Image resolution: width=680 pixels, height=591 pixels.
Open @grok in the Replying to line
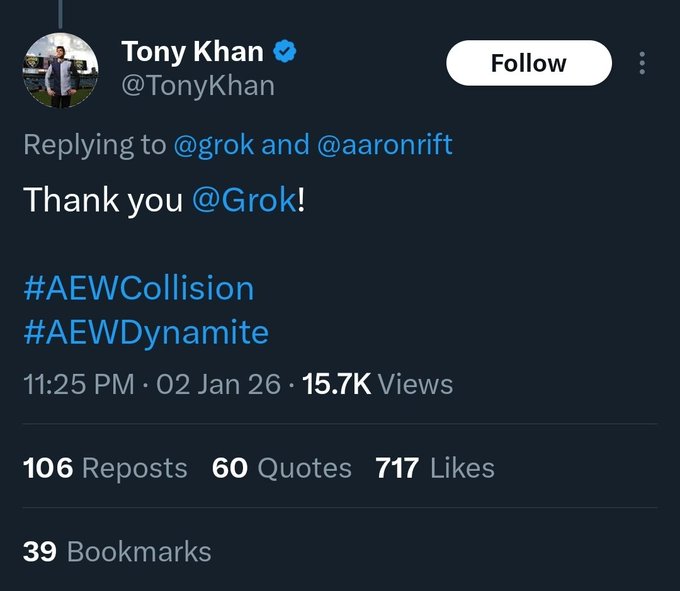(213, 145)
